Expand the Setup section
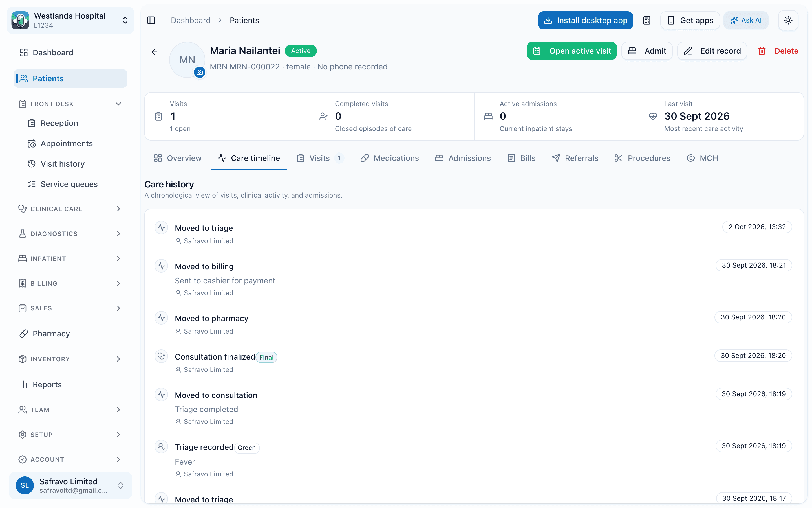Image resolution: width=812 pixels, height=508 pixels. click(70, 435)
